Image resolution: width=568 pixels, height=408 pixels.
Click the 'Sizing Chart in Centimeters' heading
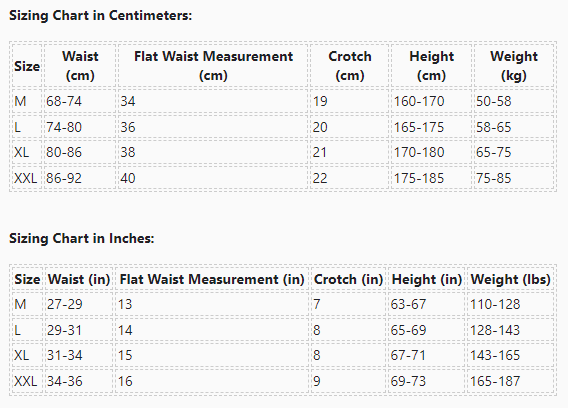(x=100, y=16)
